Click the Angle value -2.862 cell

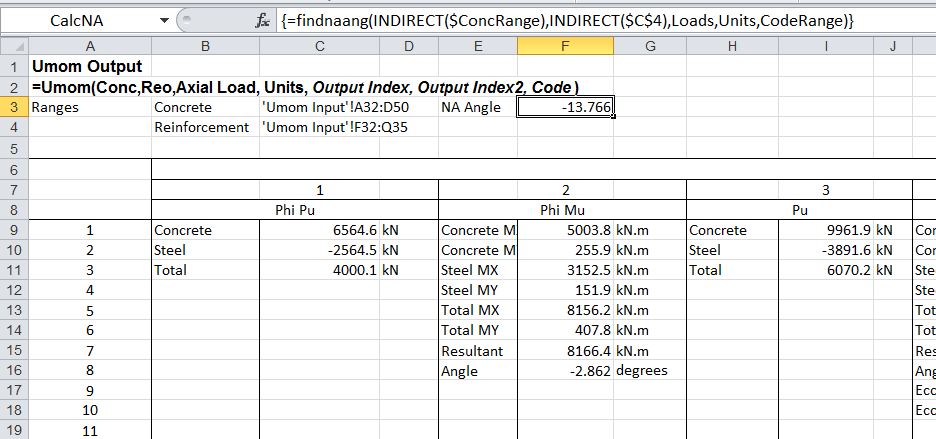click(x=565, y=371)
